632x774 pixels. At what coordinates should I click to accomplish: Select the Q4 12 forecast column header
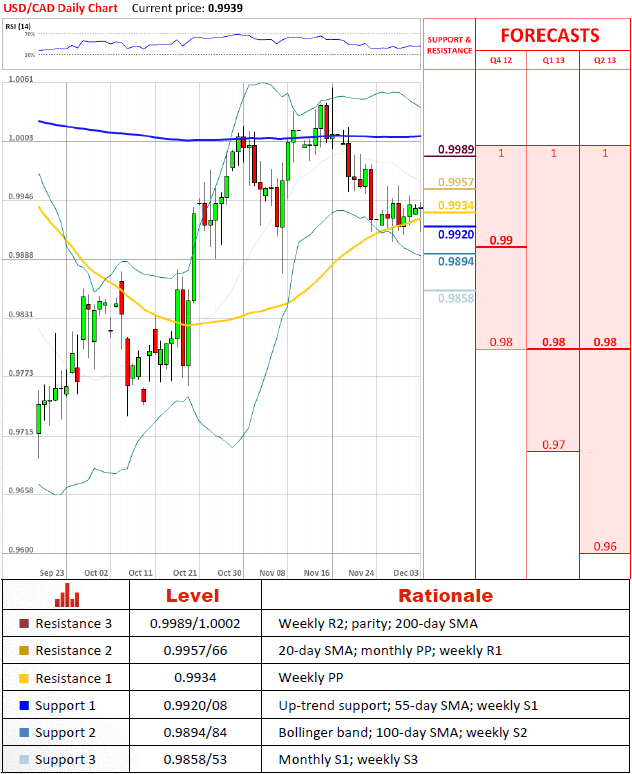tap(500, 61)
